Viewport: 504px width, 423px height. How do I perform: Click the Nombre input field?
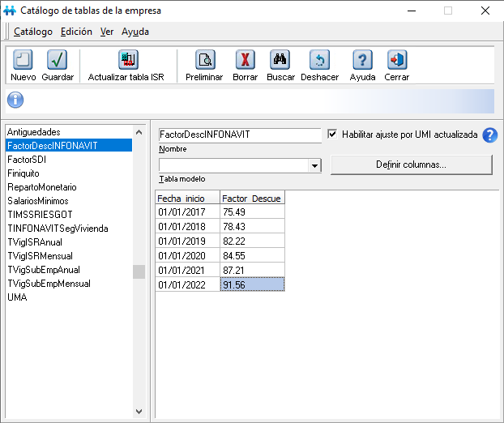pos(240,135)
